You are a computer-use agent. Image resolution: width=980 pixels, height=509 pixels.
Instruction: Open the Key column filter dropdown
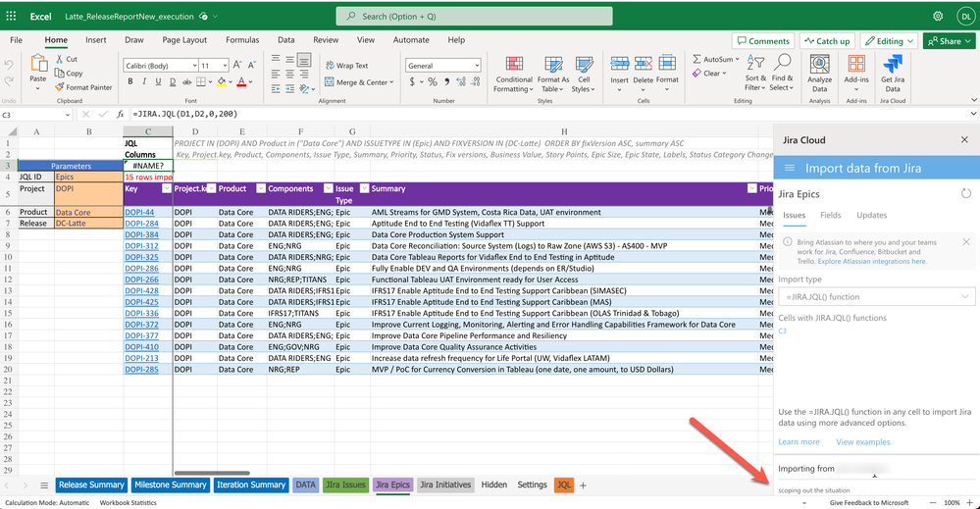tap(166, 188)
